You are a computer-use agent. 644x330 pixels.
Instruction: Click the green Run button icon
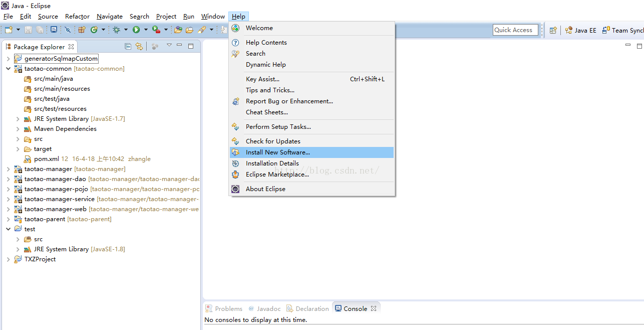pyautogui.click(x=136, y=30)
